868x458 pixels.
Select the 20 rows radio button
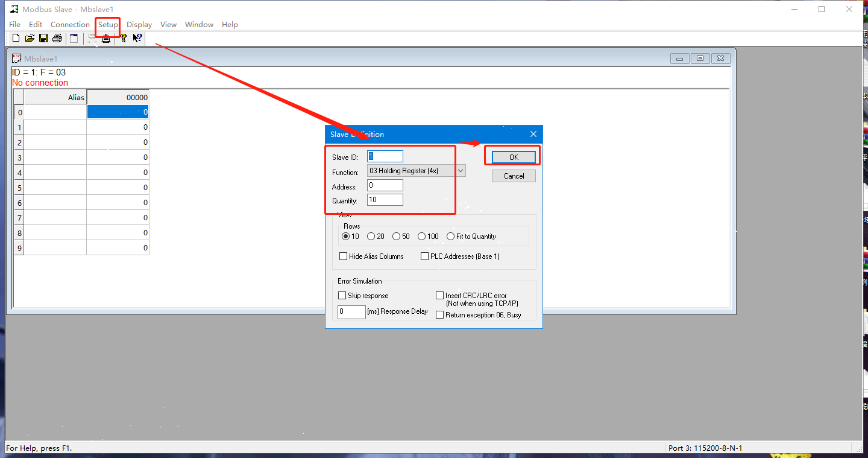click(371, 237)
